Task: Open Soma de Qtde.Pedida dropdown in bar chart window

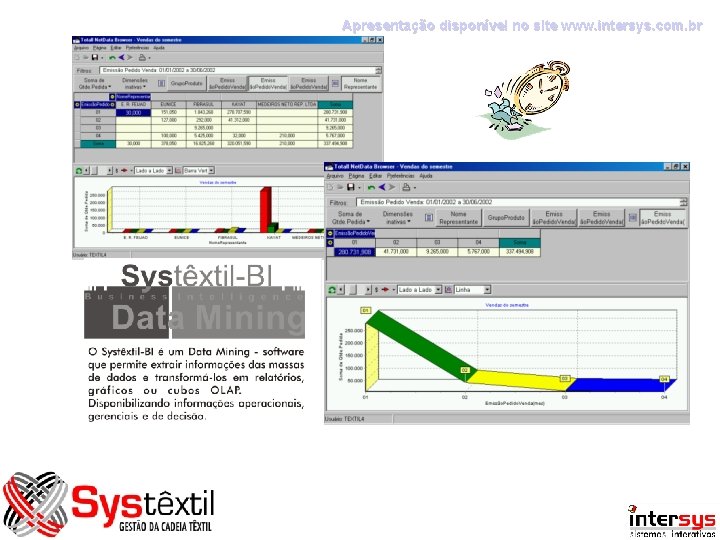Action: click(95, 84)
